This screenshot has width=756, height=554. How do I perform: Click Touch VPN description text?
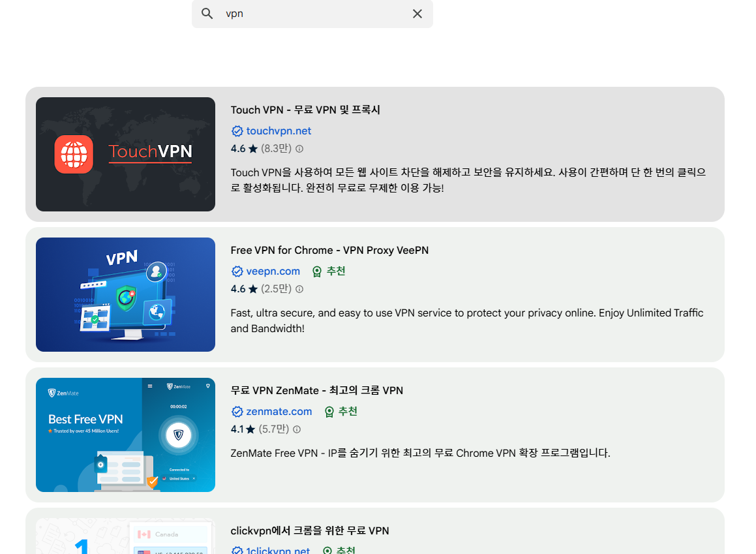click(468, 180)
